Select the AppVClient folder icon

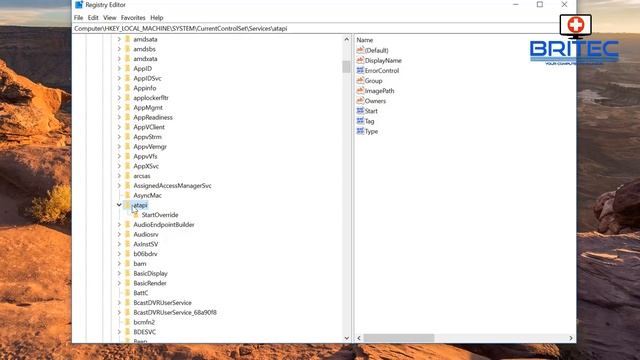coord(127,127)
